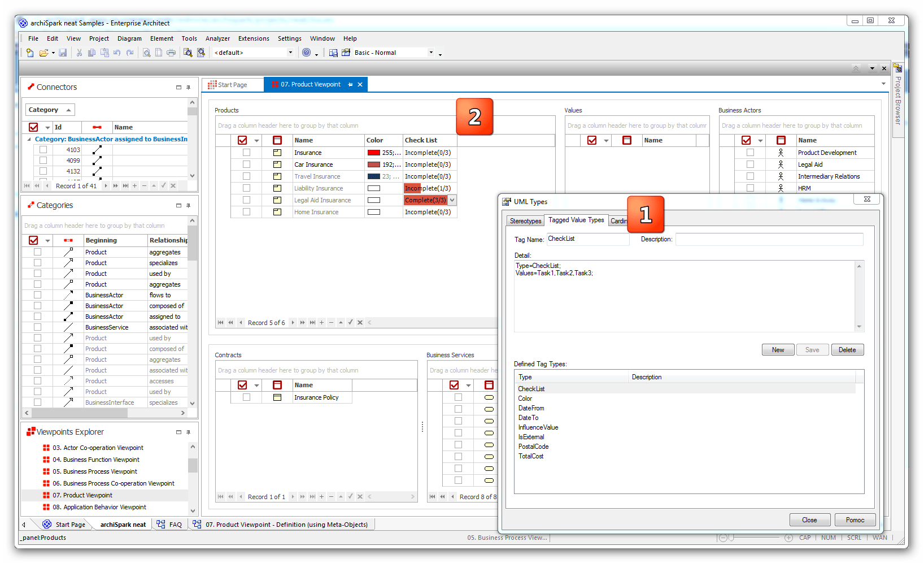Click the Undo arrow toolbar icon
Screen dimensions: 924x563
pyautogui.click(x=117, y=53)
